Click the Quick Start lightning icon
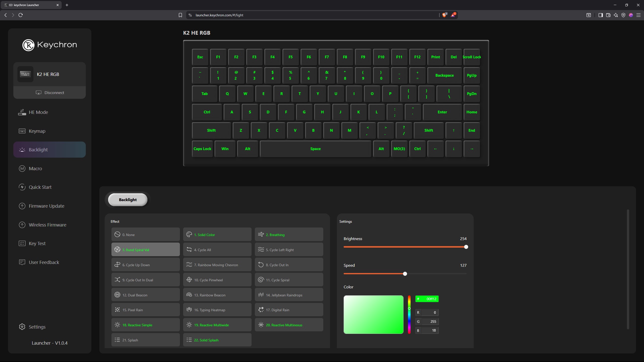 tap(22, 187)
